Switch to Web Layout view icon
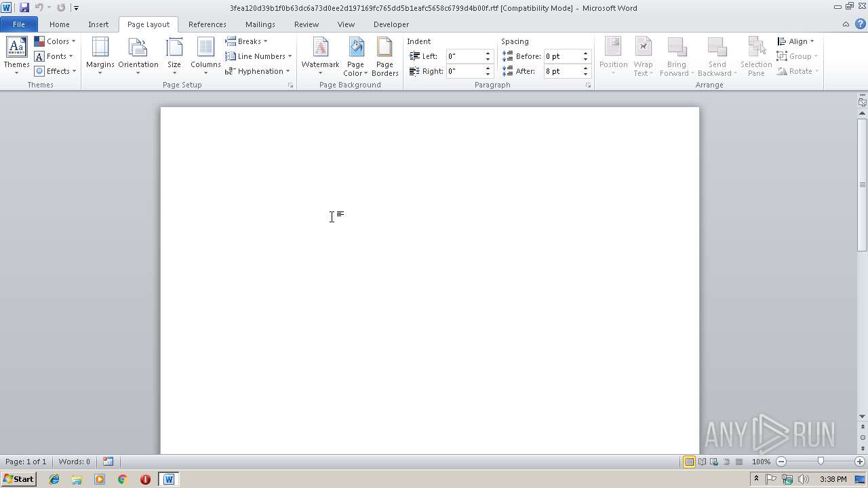 tap(713, 462)
